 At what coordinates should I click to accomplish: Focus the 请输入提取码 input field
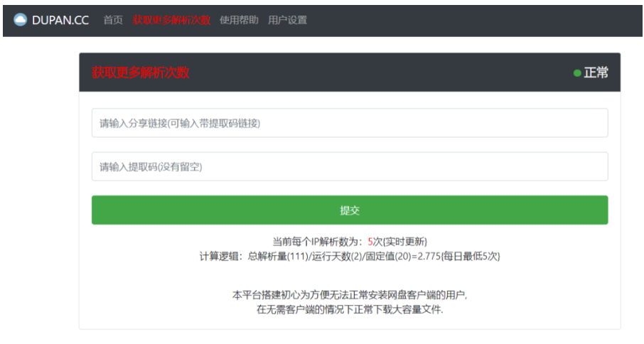click(350, 166)
